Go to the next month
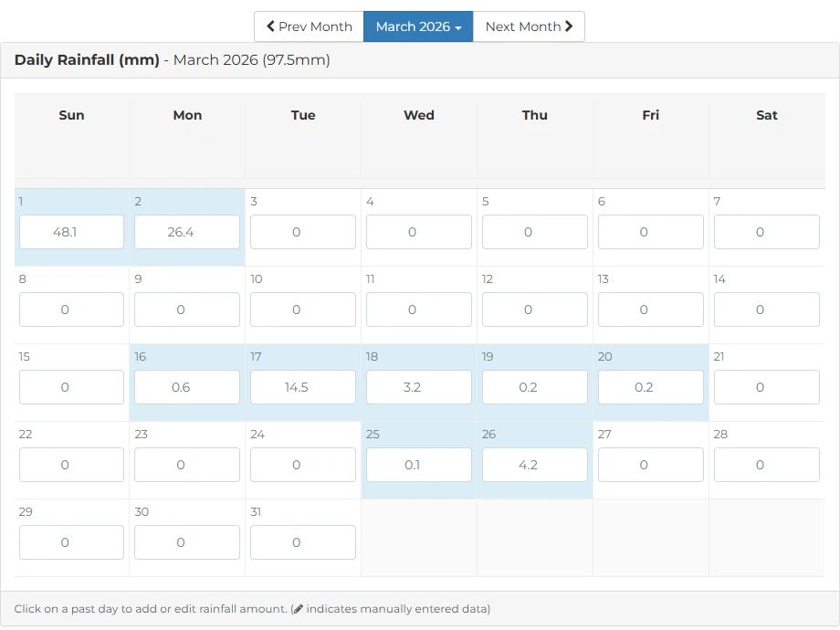 [x=529, y=26]
